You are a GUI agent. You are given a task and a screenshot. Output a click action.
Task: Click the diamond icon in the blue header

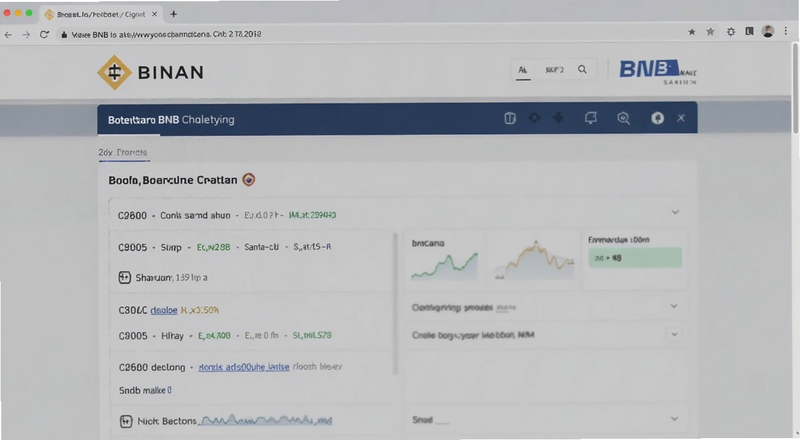point(534,118)
